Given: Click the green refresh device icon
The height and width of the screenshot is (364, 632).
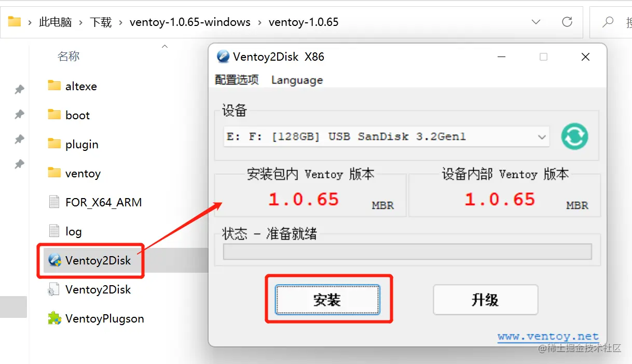Looking at the screenshot, I should (x=574, y=137).
